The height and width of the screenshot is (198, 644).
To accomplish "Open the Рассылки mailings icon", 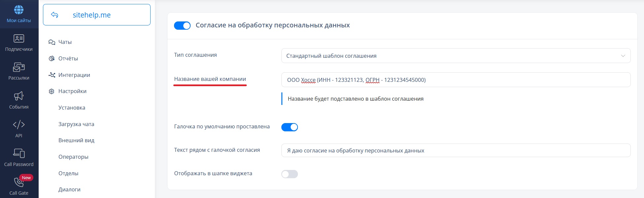I will 19,67.
